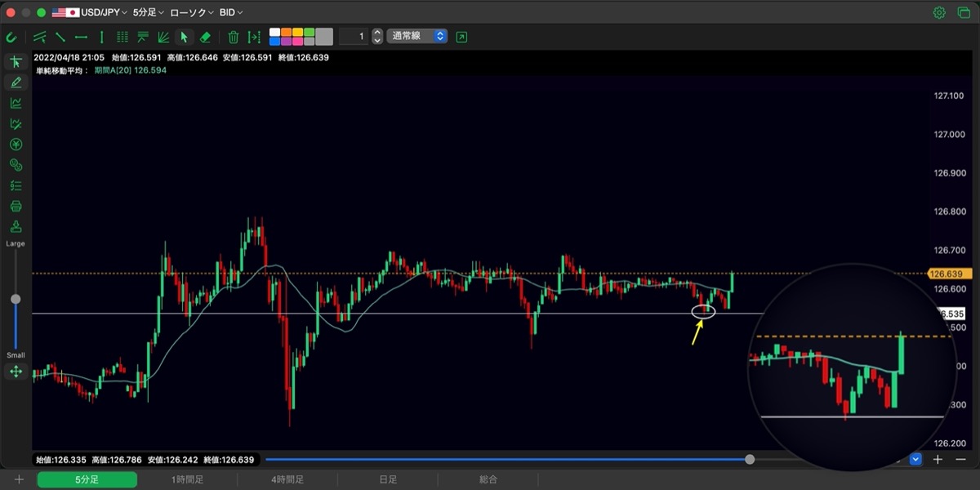Open the print icon in sidebar
The width and height of the screenshot is (980, 490).
tap(16, 207)
